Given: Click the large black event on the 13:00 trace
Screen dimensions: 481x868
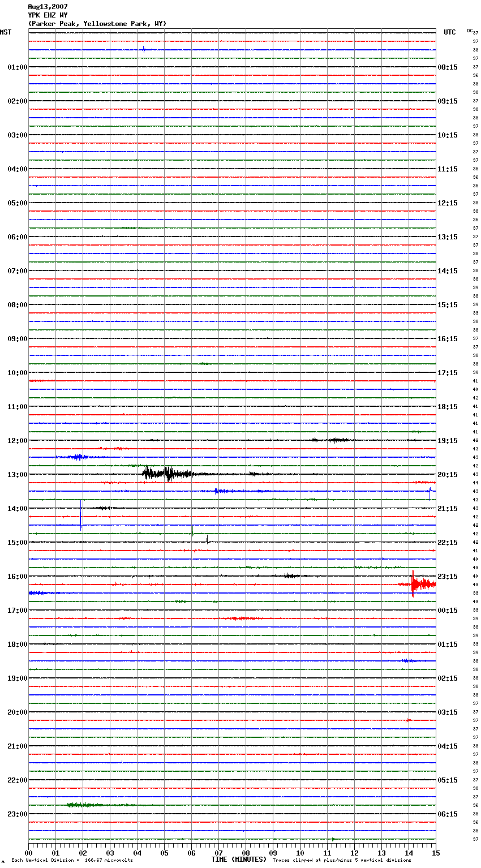Looking at the screenshot, I should pos(170,474).
